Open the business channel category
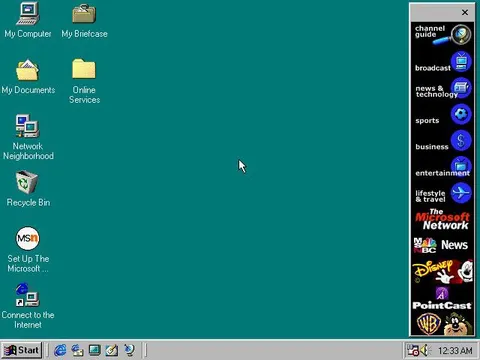Image resolution: width=480 pixels, height=360 pixels. point(442,140)
